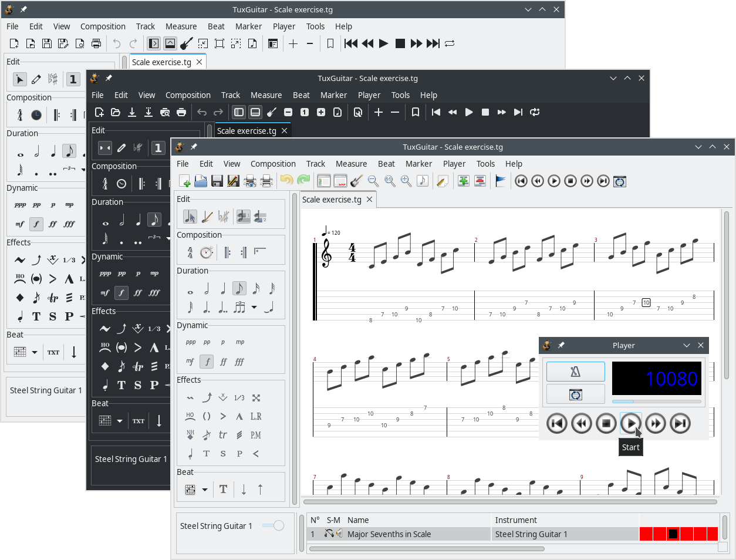Viewport: 736px width, 560px height.
Task: Open the Composition menu in front window
Action: [x=273, y=164]
